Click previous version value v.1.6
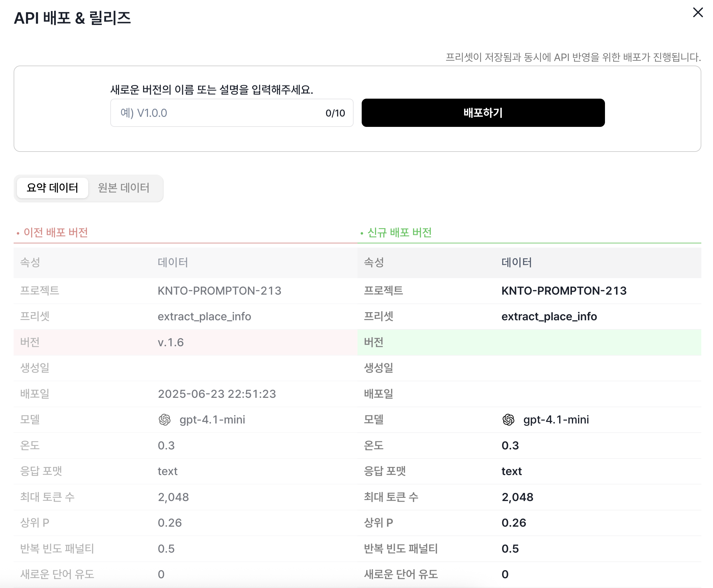This screenshot has width=713, height=588. pos(171,342)
